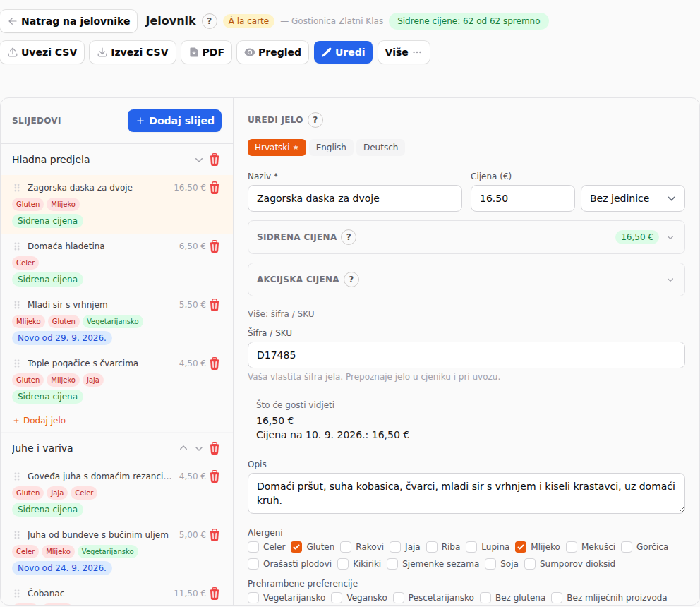Image resolution: width=700 pixels, height=607 pixels.
Task: Delete Goveđa juha s domaćim rezancima
Action: (215, 476)
